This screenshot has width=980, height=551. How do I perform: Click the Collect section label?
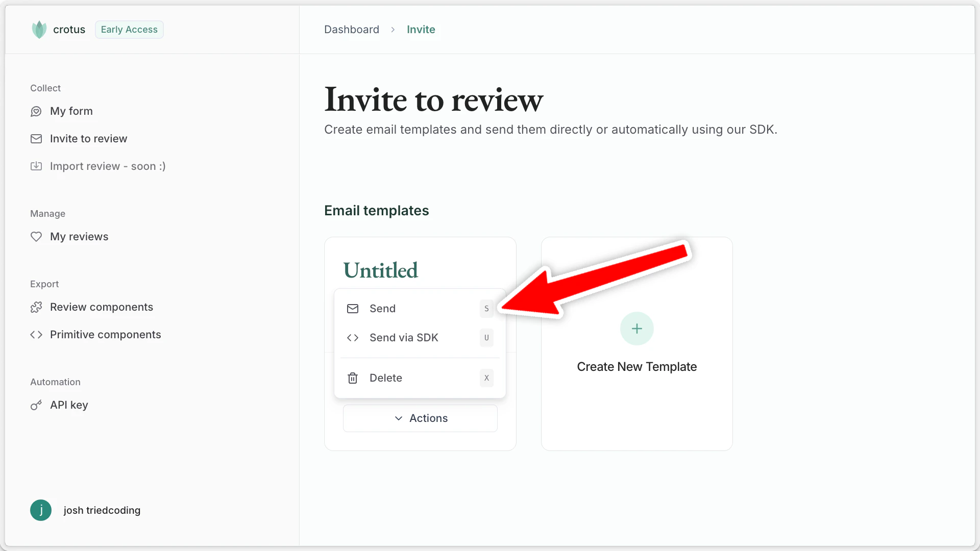[45, 88]
